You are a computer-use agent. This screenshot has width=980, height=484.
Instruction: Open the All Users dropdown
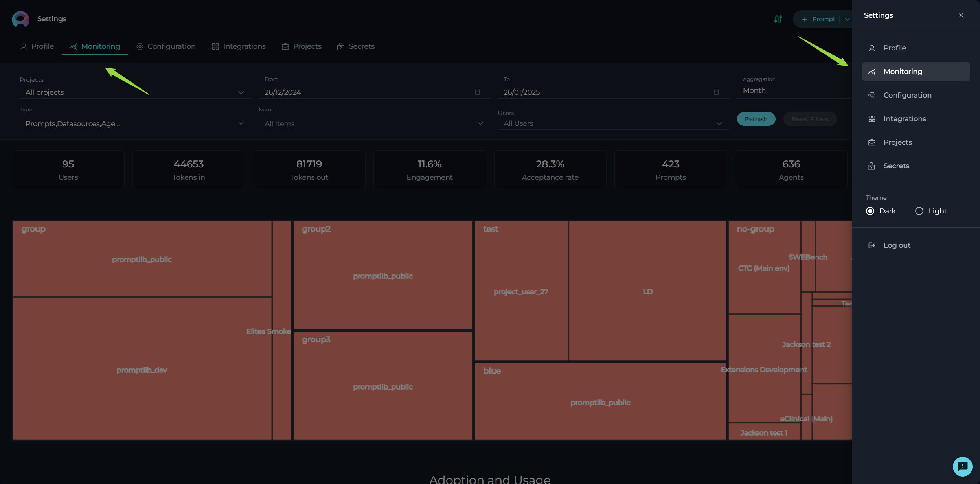[x=613, y=123]
